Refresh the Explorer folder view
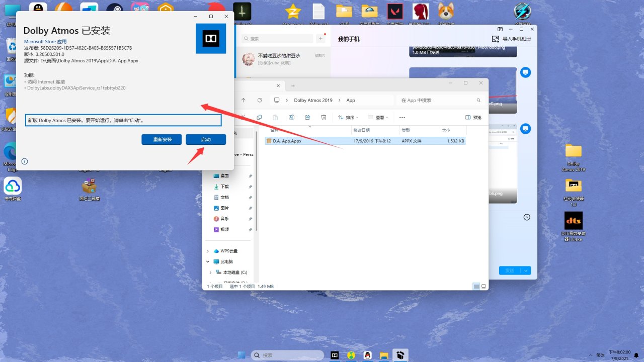Viewport: 644px width, 362px height. point(260,100)
